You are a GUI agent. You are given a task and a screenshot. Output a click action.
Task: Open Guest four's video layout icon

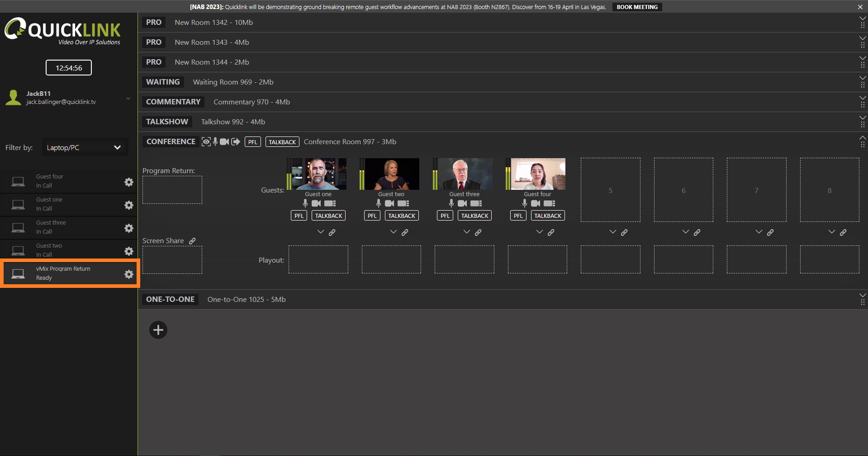[550, 203]
